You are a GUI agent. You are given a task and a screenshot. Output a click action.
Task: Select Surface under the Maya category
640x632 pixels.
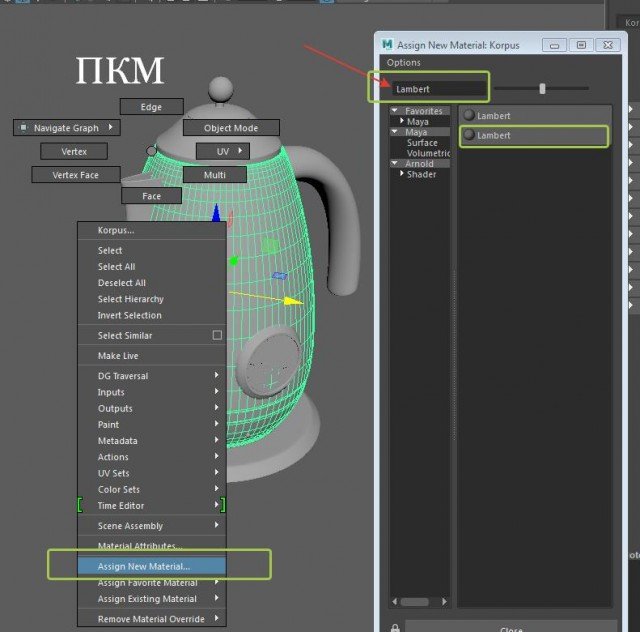tap(422, 143)
